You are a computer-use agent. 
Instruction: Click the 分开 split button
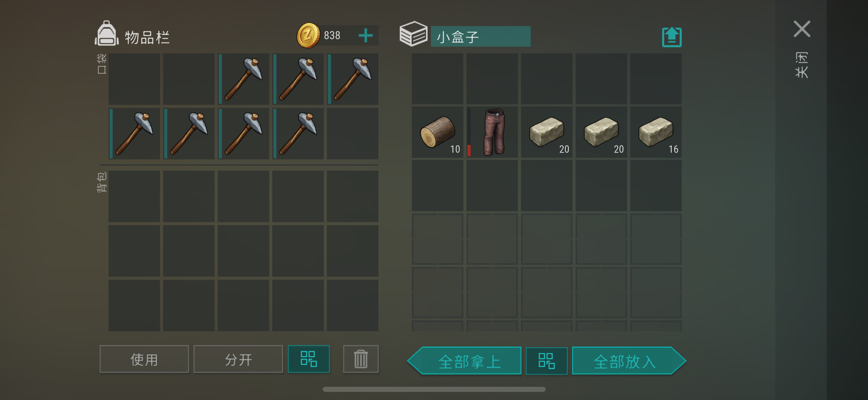(x=238, y=359)
